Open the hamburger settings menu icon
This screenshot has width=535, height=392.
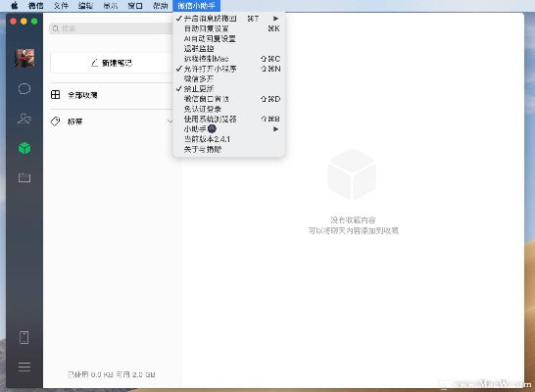click(x=24, y=367)
